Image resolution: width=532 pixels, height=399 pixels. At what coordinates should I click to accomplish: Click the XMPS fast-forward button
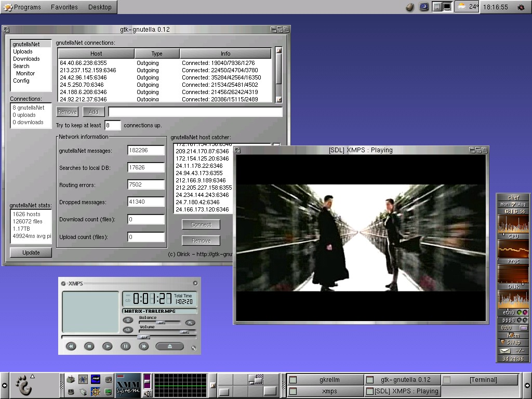(143, 346)
